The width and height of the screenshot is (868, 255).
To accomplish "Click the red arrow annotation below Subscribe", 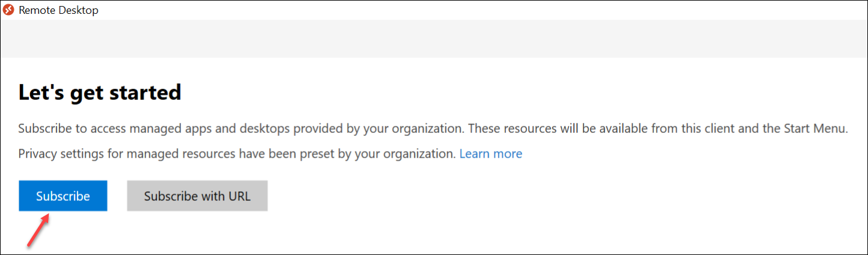I will 38,232.
